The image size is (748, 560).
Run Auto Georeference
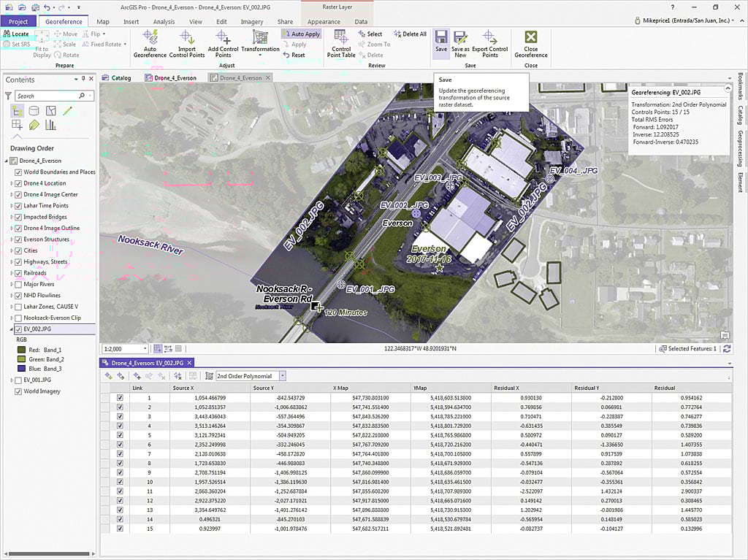point(150,44)
